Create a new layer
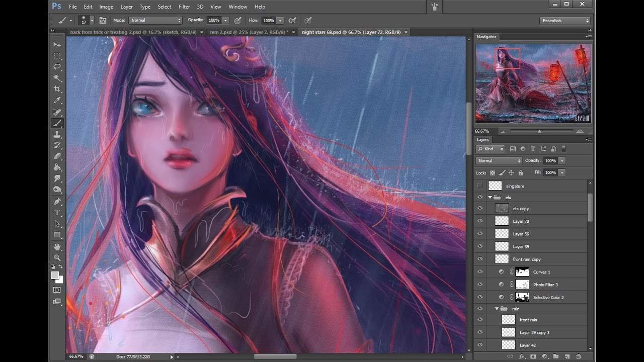Screen dimensions: 644x362 click(x=567, y=356)
